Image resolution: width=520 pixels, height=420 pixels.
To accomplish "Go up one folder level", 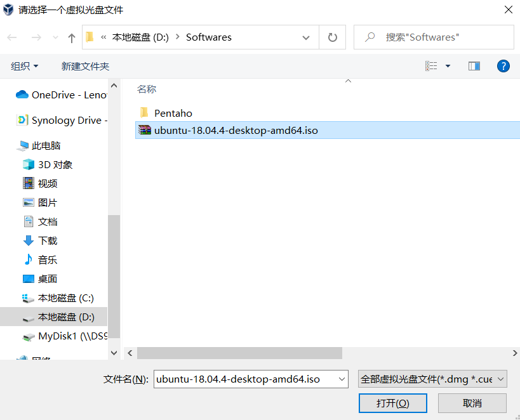I will [71, 38].
